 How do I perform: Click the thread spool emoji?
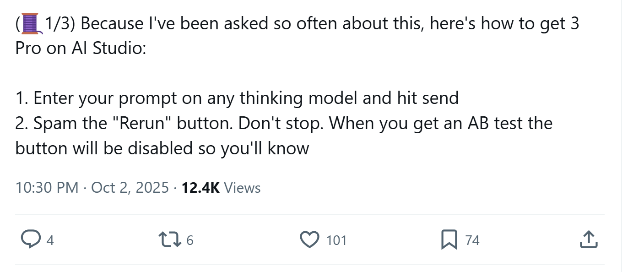tap(30, 24)
